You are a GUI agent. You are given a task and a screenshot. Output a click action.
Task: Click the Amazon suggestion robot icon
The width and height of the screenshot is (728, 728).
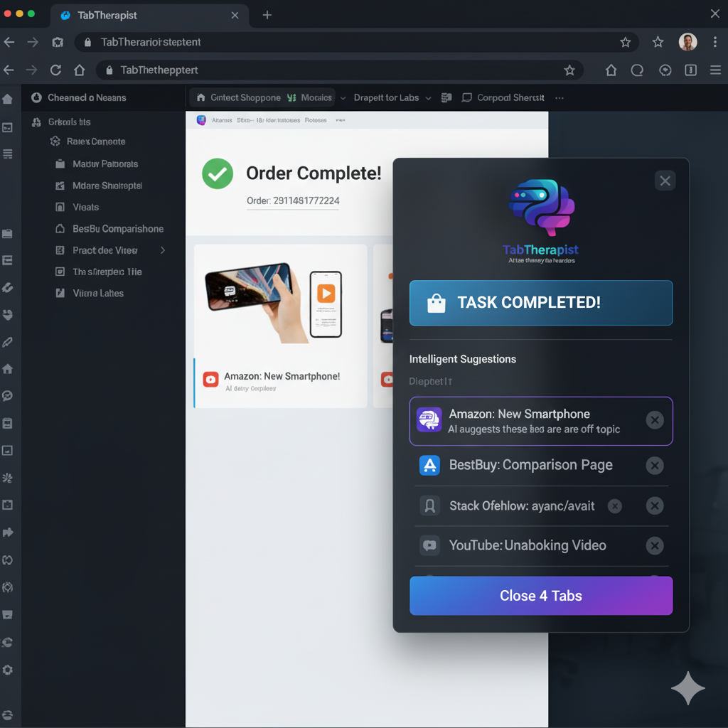pyautogui.click(x=429, y=419)
